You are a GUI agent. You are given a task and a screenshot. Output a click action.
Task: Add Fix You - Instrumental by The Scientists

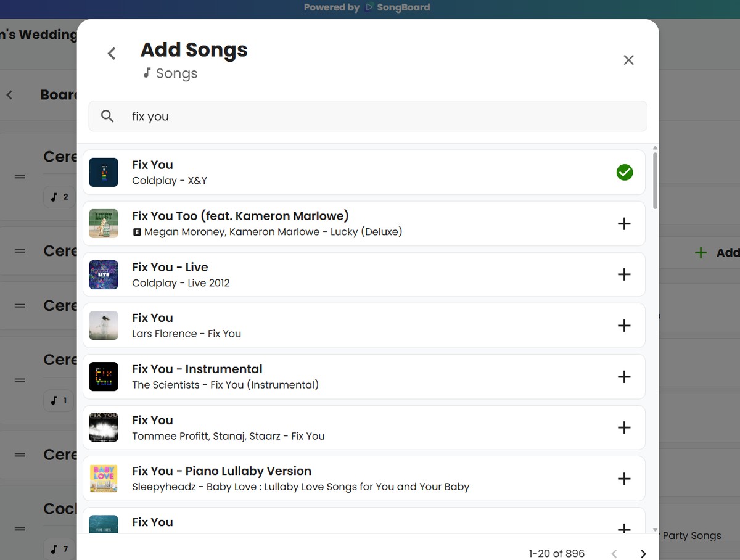click(624, 376)
